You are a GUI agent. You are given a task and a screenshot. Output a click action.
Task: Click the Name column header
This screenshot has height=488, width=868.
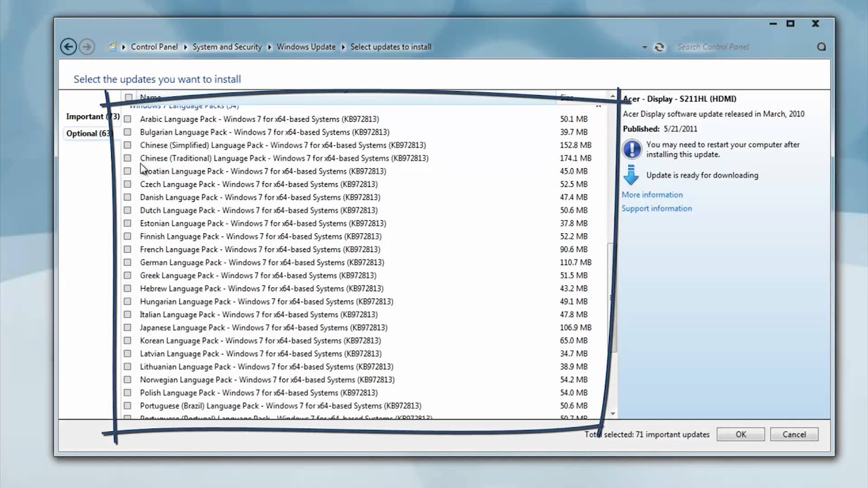346,98
